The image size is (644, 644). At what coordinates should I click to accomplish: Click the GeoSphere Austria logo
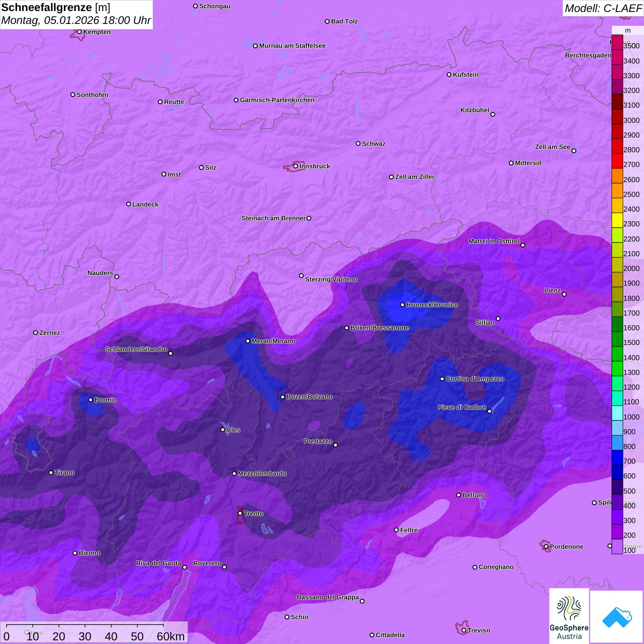[569, 617]
